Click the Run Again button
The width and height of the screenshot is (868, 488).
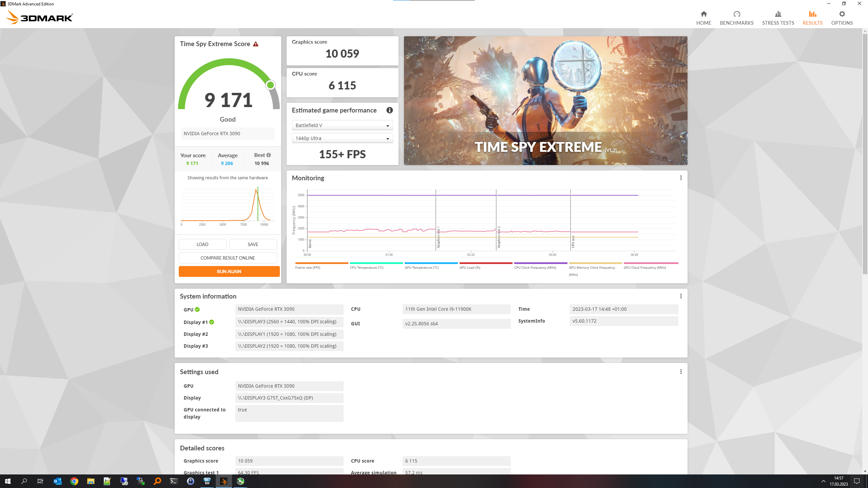[x=229, y=271]
